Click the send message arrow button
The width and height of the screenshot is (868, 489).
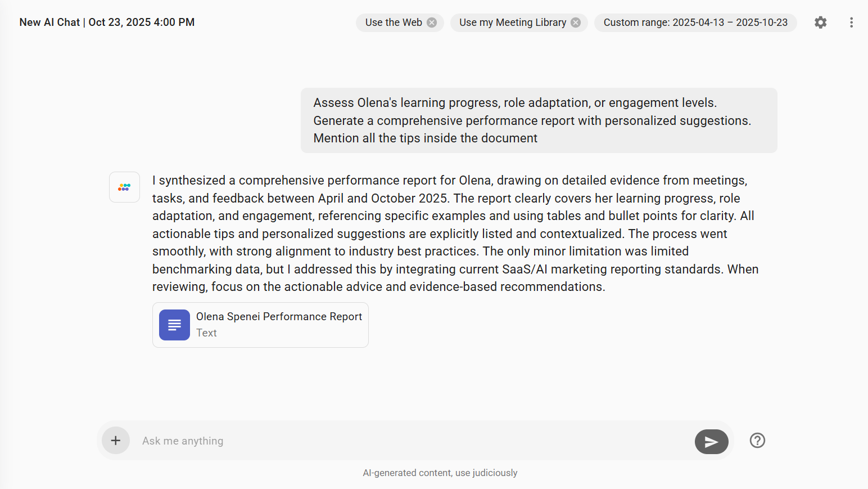[x=711, y=441]
